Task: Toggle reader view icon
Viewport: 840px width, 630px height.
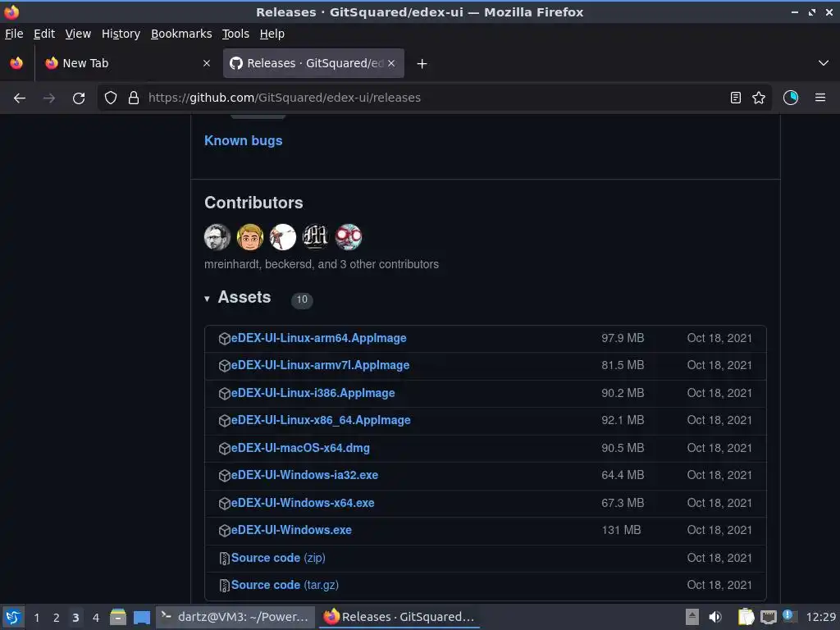Action: (736, 98)
